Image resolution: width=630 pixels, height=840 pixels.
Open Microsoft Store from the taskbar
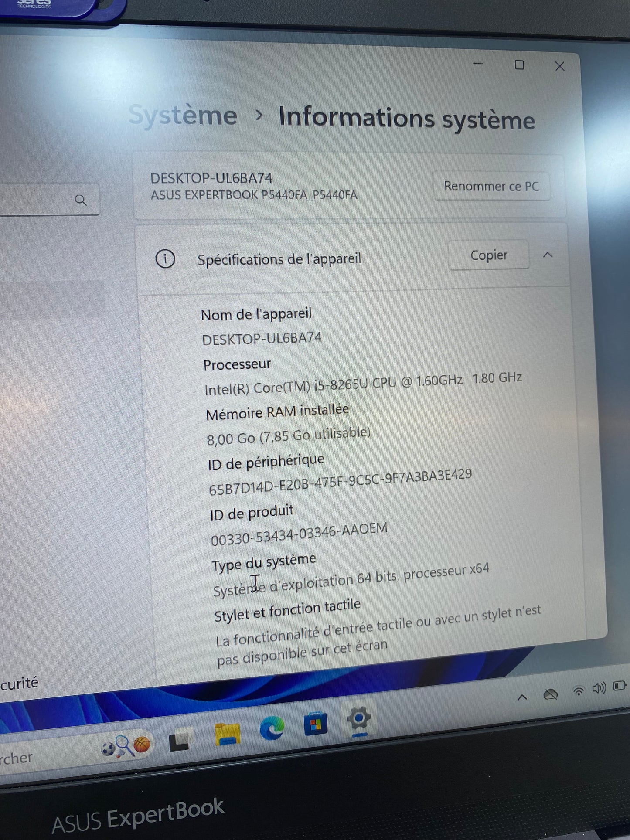click(316, 724)
